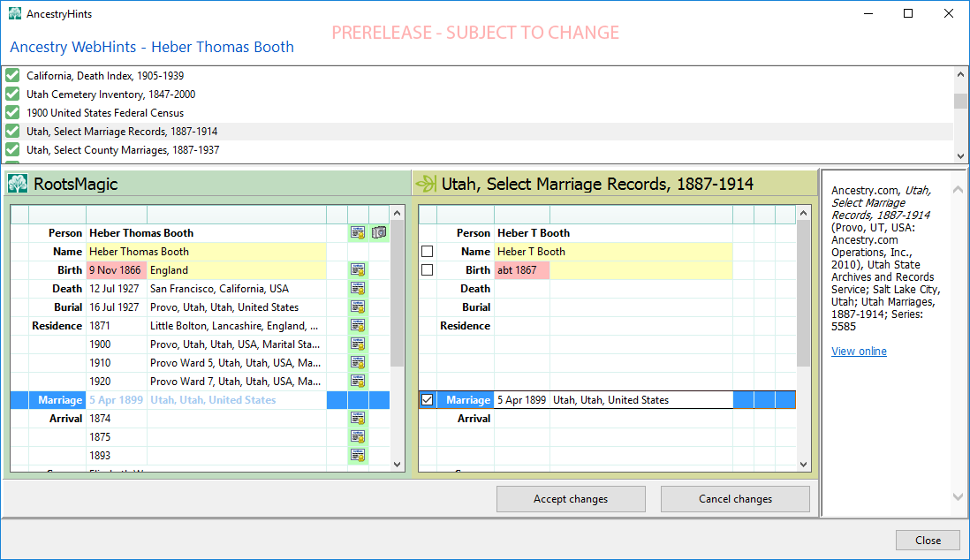Viewport: 970px width, 560px height.
Task: Click the RootsMagic tree logo icon
Action: click(x=18, y=184)
